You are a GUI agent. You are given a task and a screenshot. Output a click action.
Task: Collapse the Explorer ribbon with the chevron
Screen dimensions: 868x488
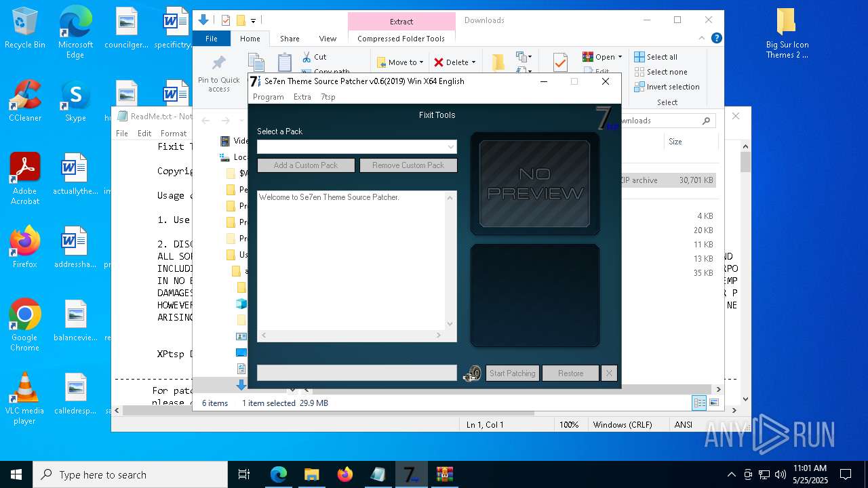tap(703, 39)
